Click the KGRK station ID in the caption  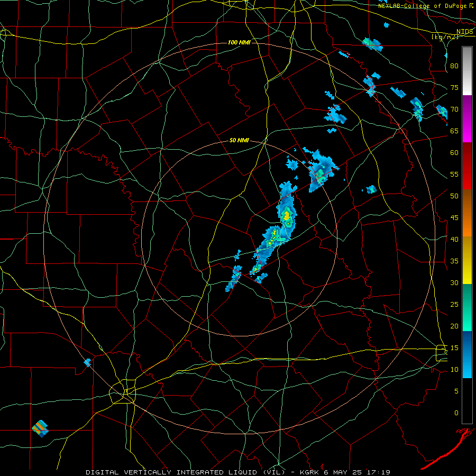click(311, 472)
